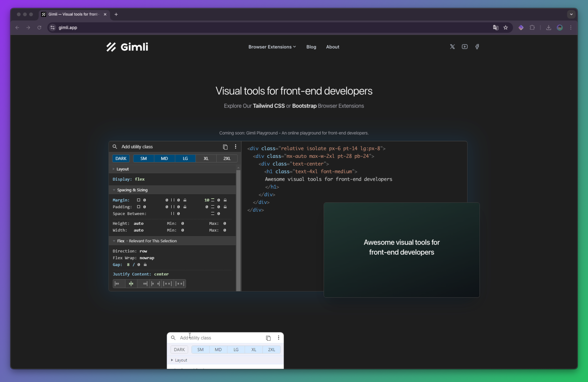Click Space Between horizontal bars icon
Screen dimensions: 588x382
(x=172, y=214)
